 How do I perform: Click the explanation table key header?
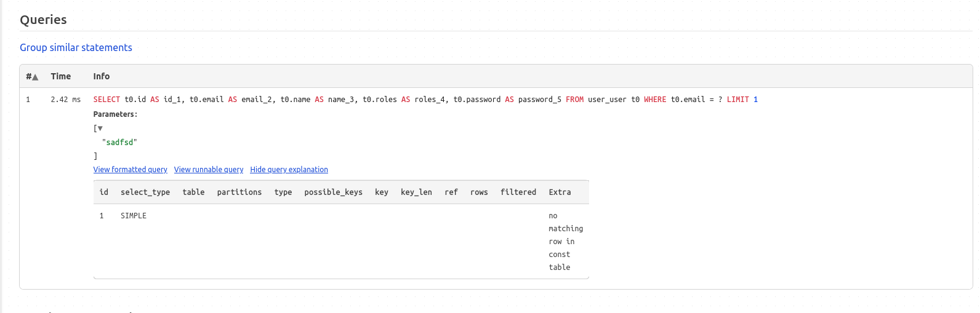pos(382,192)
